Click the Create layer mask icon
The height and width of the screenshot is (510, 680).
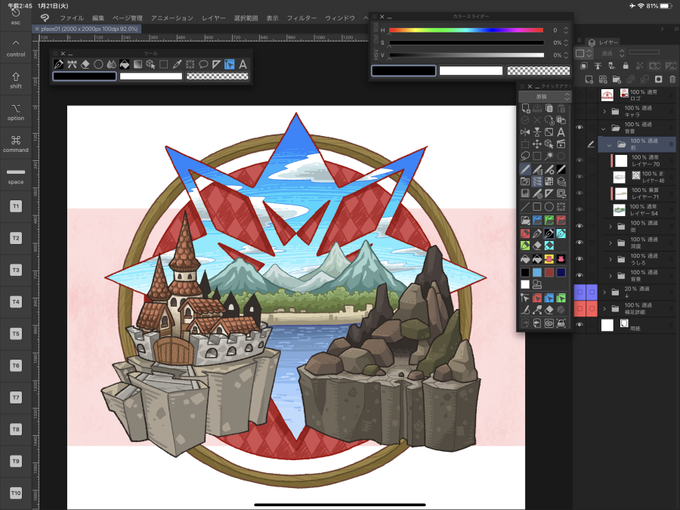pos(659,79)
